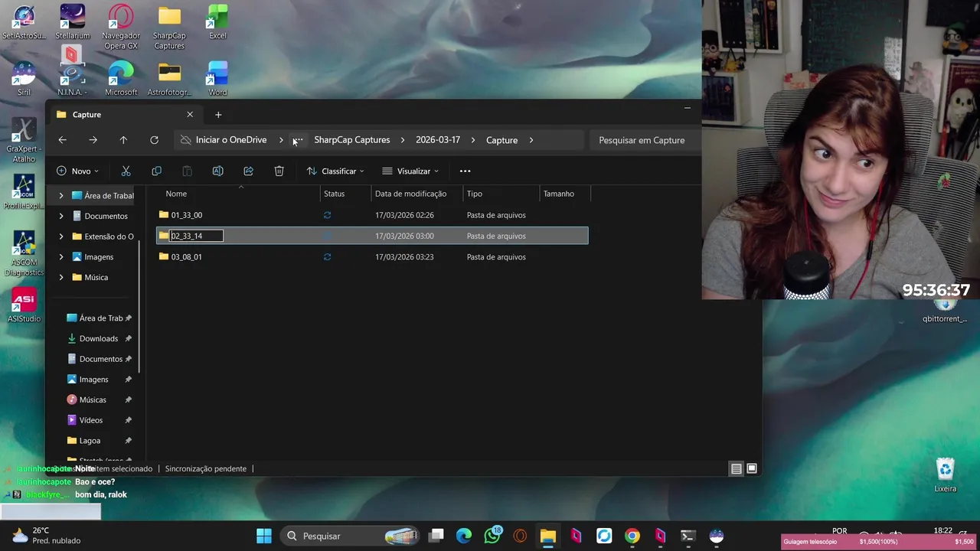Switch to details view layout icon
Viewport: 980px width, 551px height.
[736, 468]
